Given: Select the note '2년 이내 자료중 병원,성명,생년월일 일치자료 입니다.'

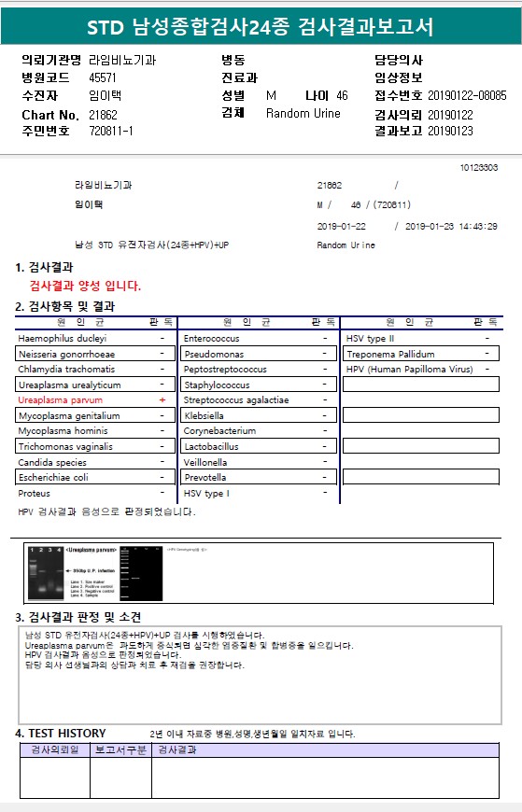Looking at the screenshot, I should [252, 734].
